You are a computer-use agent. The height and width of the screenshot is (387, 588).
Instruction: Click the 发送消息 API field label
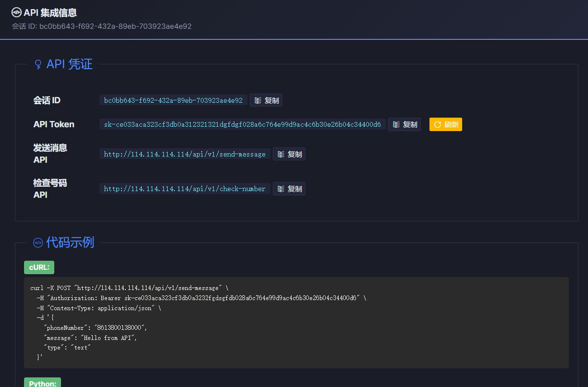tap(50, 154)
